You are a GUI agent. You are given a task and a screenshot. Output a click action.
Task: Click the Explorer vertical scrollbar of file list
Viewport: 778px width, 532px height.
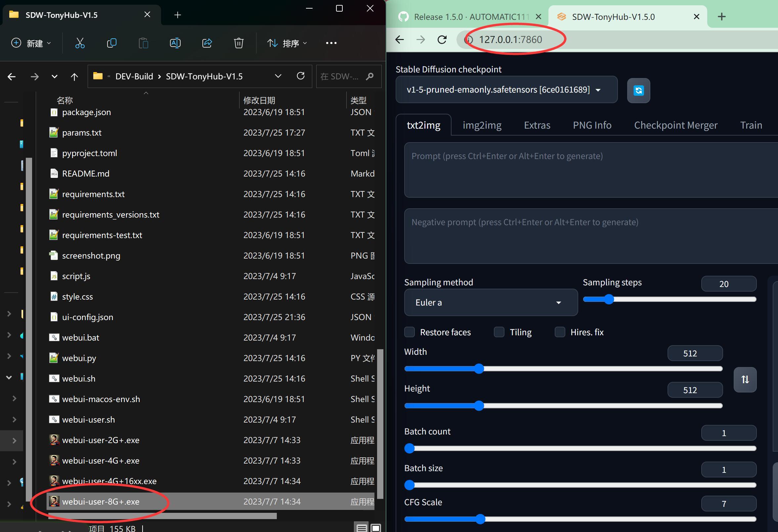tap(380, 424)
